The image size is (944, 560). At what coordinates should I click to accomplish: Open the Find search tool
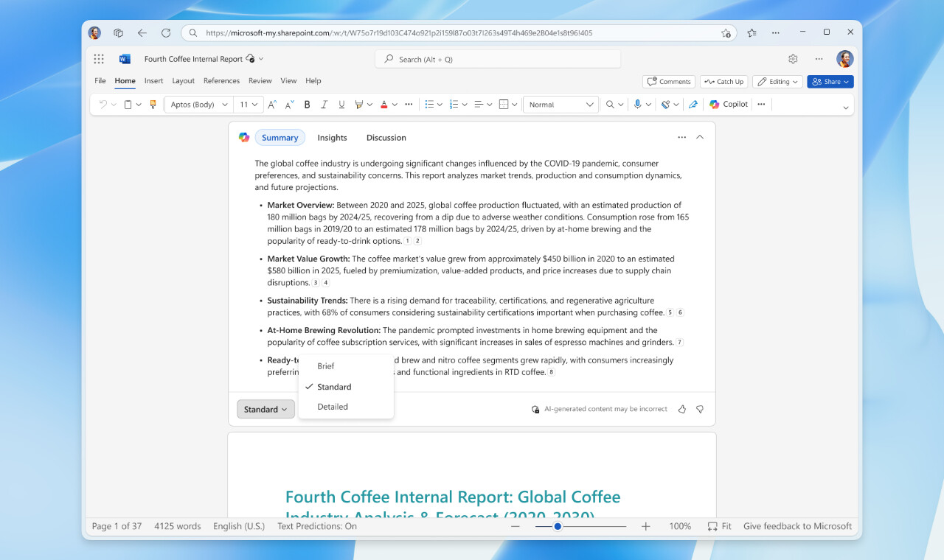pos(610,104)
